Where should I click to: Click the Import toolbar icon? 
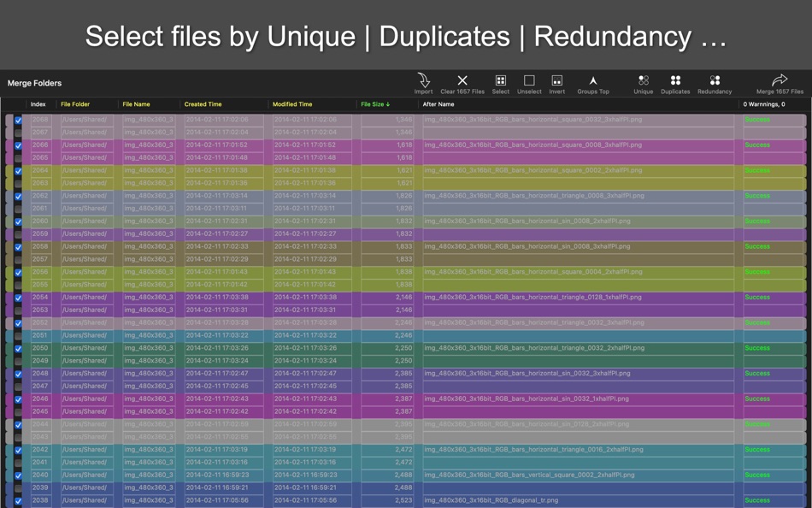(423, 83)
